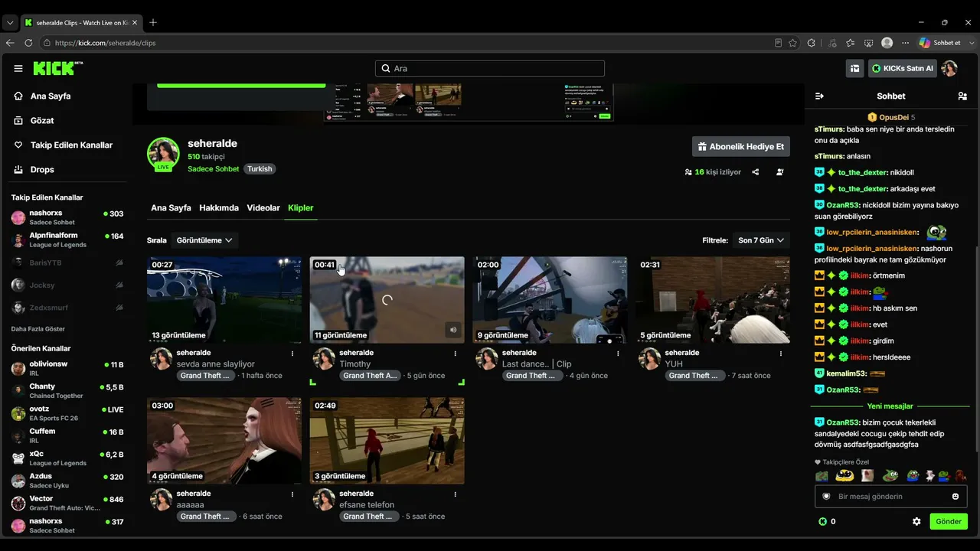
Task: Open the Son 7 Gün filter dropdown
Action: pos(761,240)
